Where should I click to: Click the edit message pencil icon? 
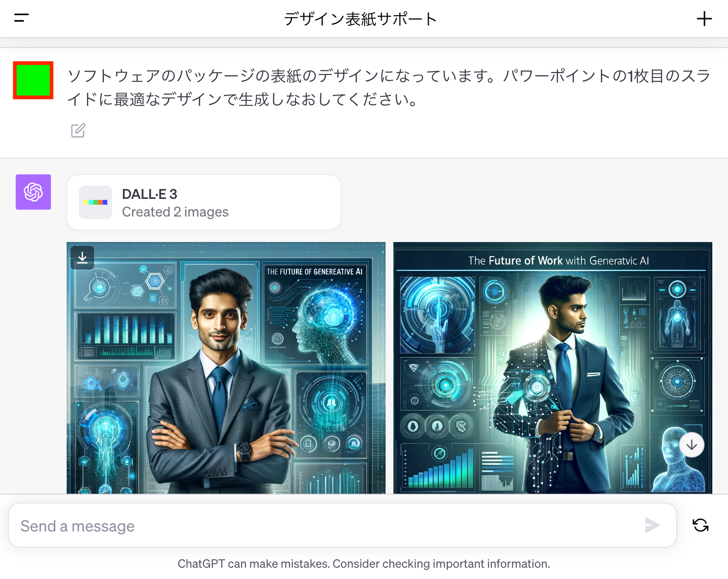coord(78,130)
